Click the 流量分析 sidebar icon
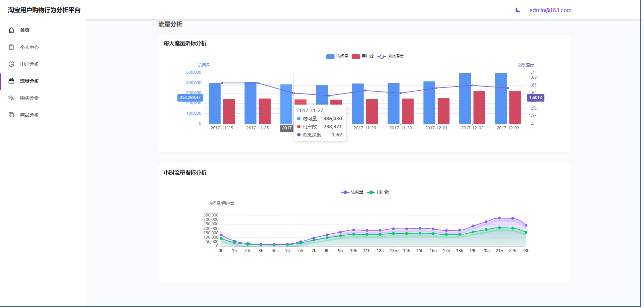The width and height of the screenshot is (644, 308). [x=11, y=81]
